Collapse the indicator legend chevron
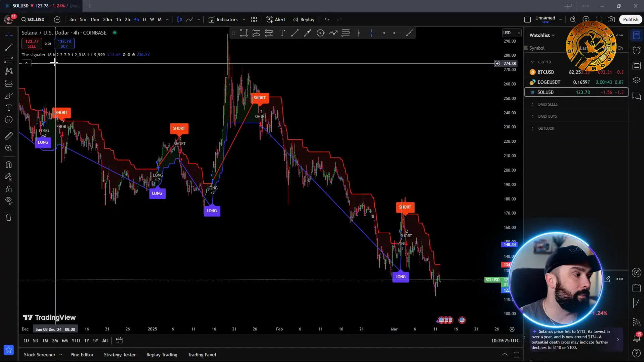The height and width of the screenshot is (362, 644). [x=26, y=63]
